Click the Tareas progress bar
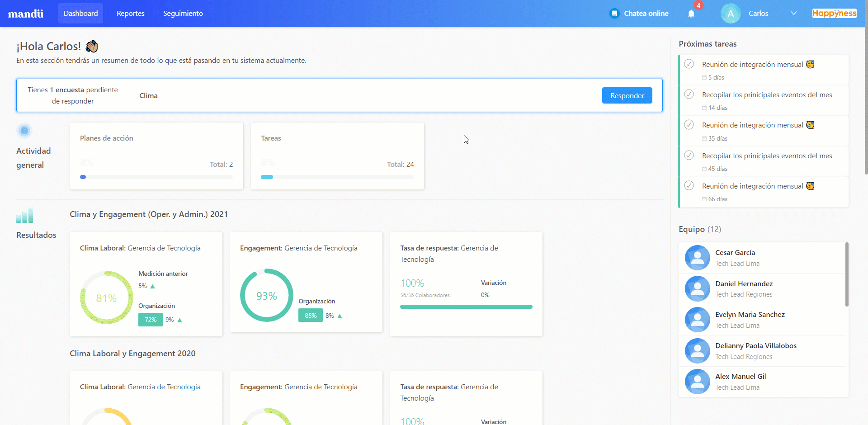Image resolution: width=868 pixels, height=425 pixels. pos(337,177)
